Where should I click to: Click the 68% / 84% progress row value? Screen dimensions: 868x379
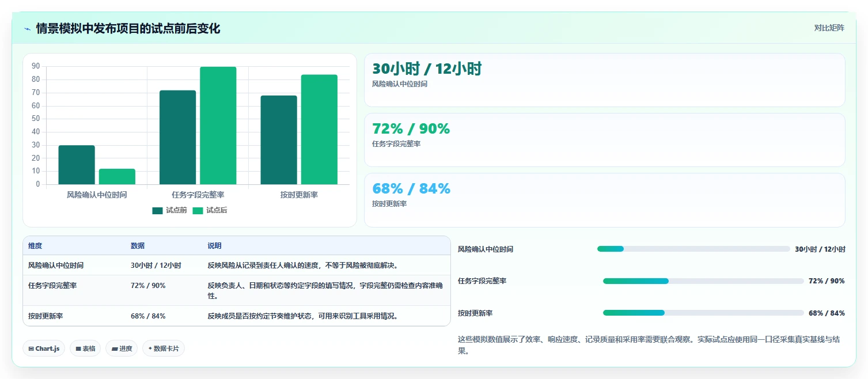tap(827, 313)
